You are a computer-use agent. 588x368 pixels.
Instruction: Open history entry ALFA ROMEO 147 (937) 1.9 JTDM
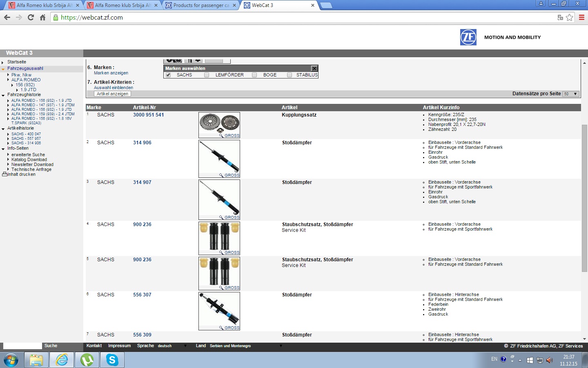[43, 105]
